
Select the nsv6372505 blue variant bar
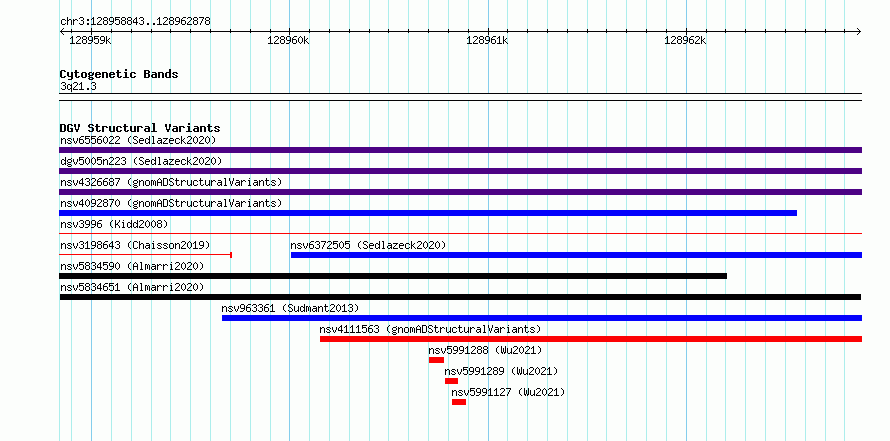point(576,255)
